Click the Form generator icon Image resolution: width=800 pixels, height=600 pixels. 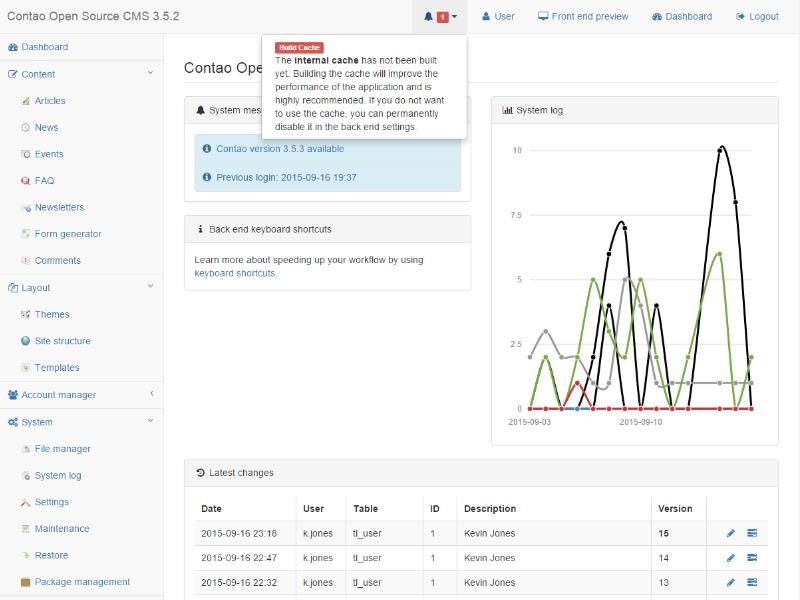click(26, 234)
